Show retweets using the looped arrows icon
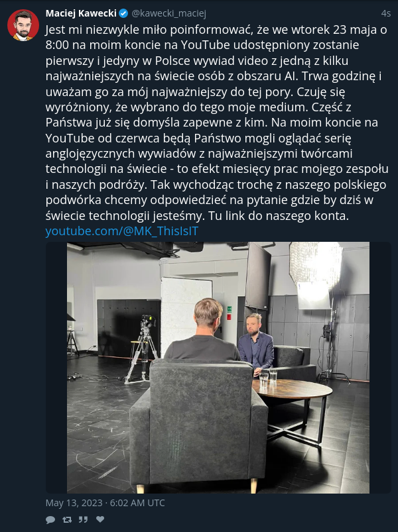Viewport: 398px width, 532px height. [67, 519]
